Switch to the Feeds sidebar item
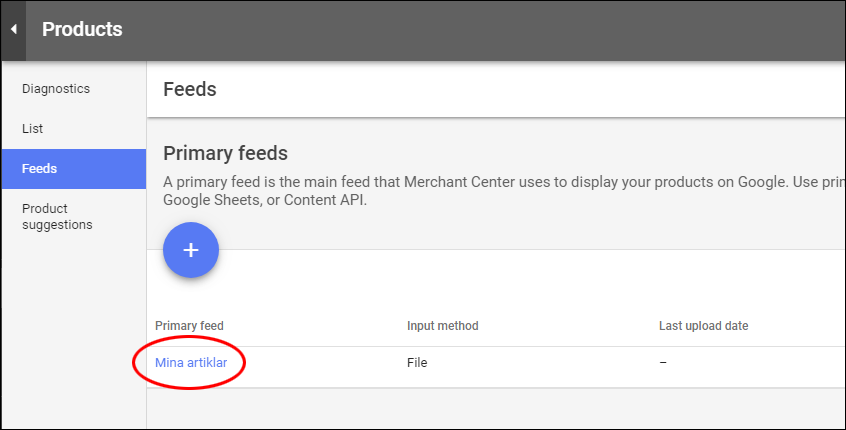The height and width of the screenshot is (430, 846). pos(40,169)
